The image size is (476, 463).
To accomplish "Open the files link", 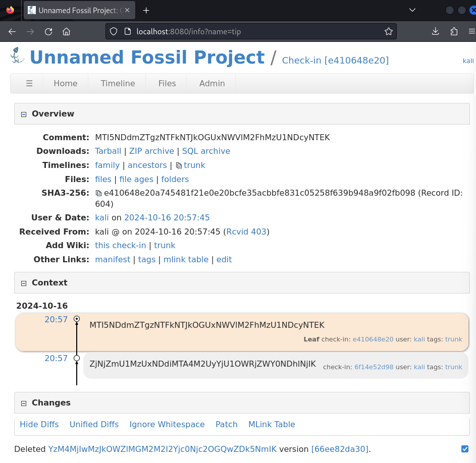I will tap(103, 180).
